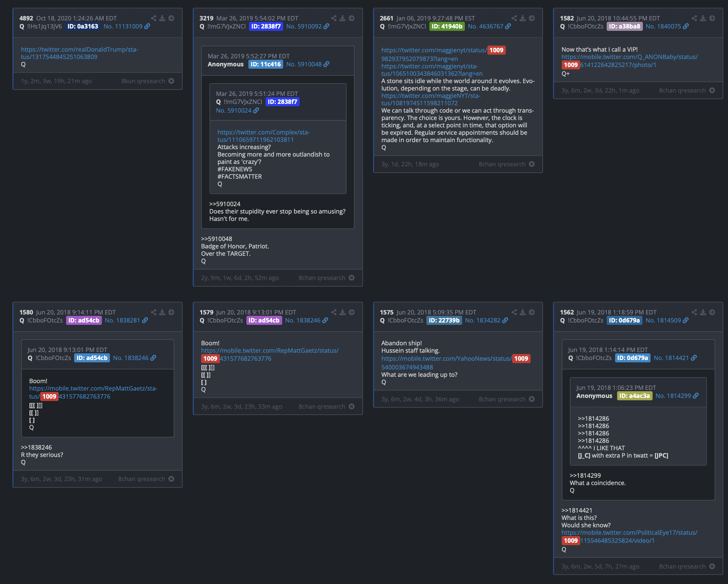Click the x icon in post 2661 footer

click(532, 164)
